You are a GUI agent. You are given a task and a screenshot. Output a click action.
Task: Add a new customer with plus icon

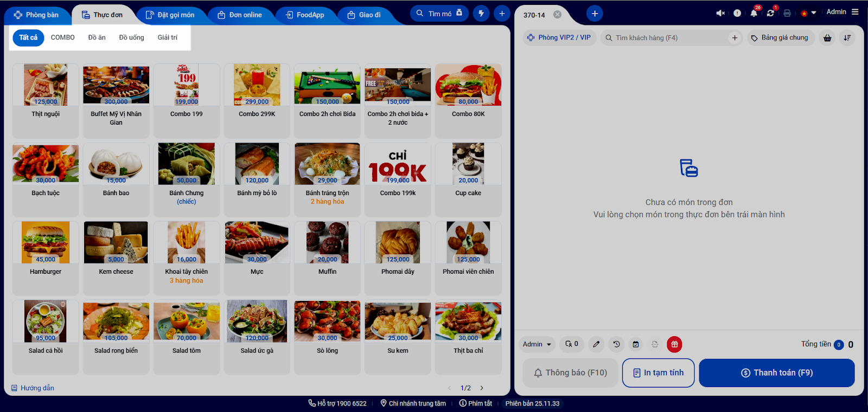(735, 38)
